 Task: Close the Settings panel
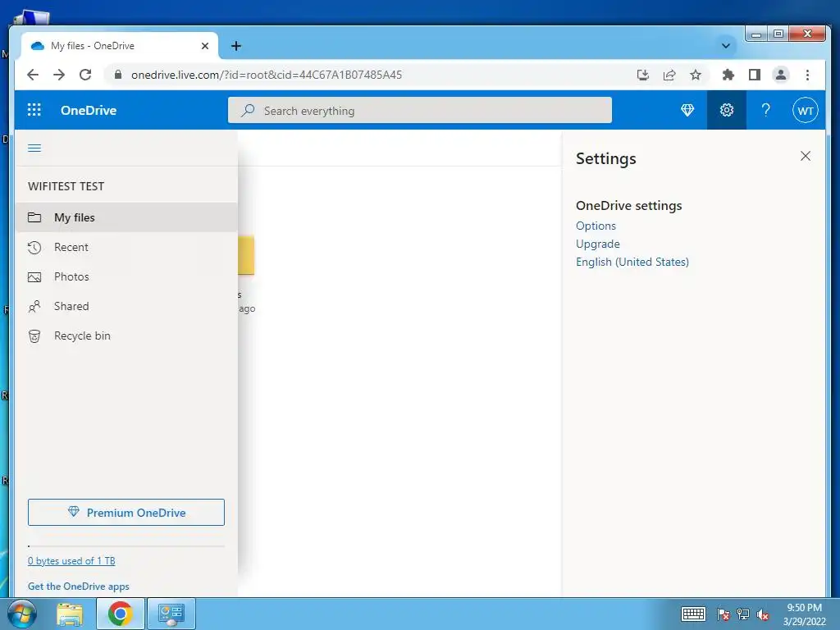(x=806, y=156)
